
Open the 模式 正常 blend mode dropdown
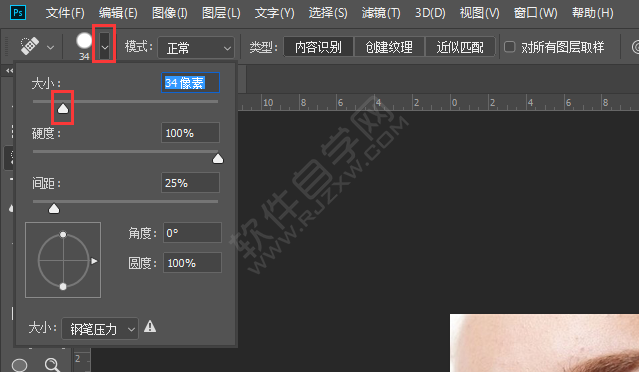click(196, 49)
